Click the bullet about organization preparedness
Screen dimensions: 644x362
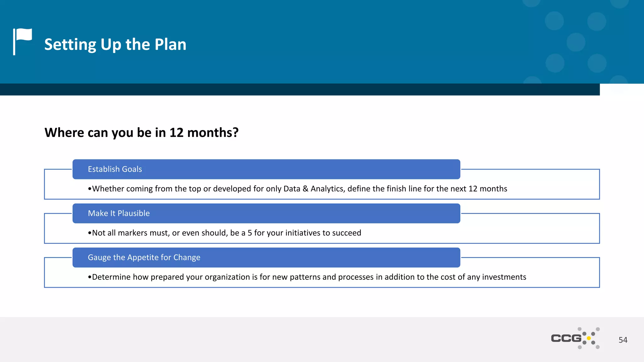(x=307, y=277)
